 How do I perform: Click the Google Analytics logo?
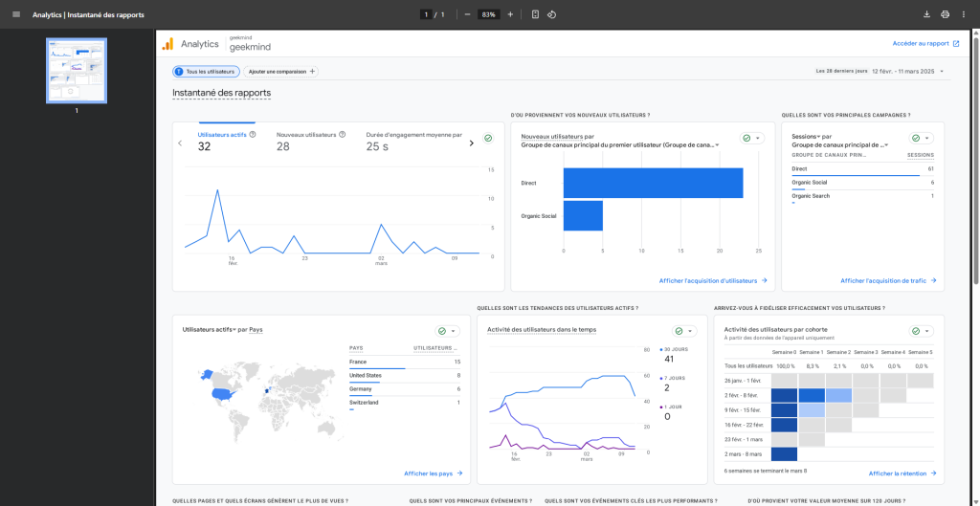(167, 44)
